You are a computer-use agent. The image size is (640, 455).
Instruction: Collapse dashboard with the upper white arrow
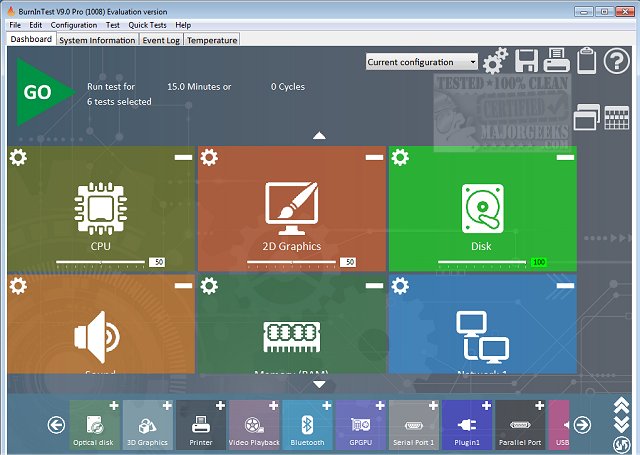(319, 134)
